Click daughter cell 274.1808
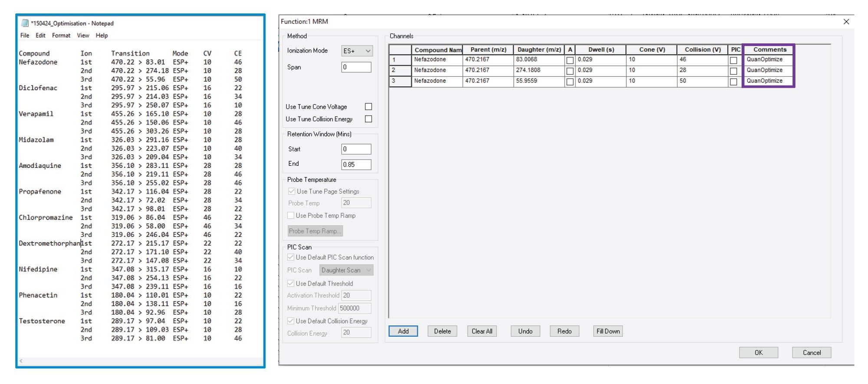Image resolution: width=868 pixels, height=384 pixels. (539, 71)
